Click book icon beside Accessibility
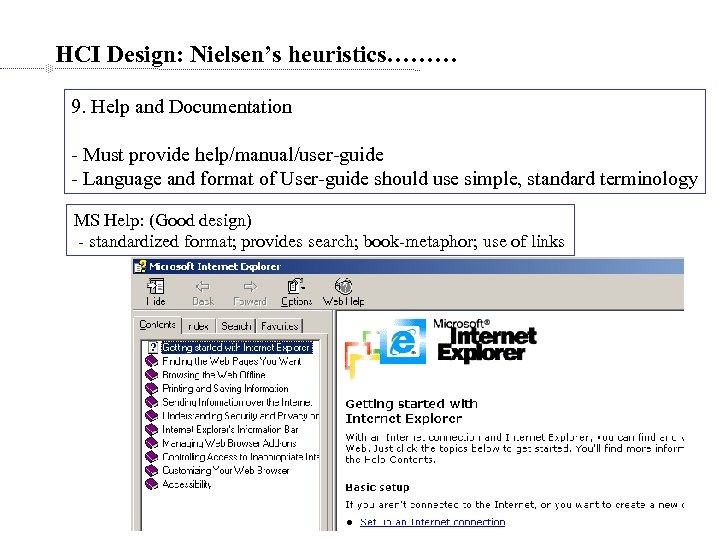720x540 pixels. [x=152, y=484]
